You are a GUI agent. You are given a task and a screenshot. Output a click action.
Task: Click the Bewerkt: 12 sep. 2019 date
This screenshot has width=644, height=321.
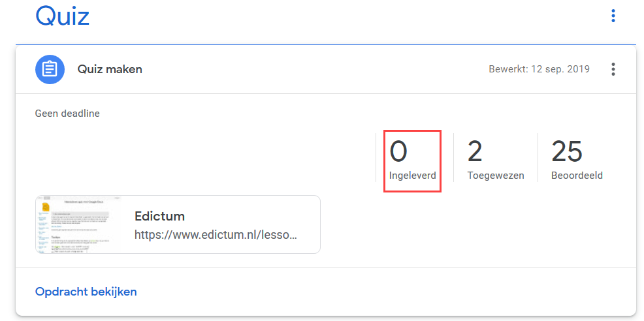(x=539, y=69)
